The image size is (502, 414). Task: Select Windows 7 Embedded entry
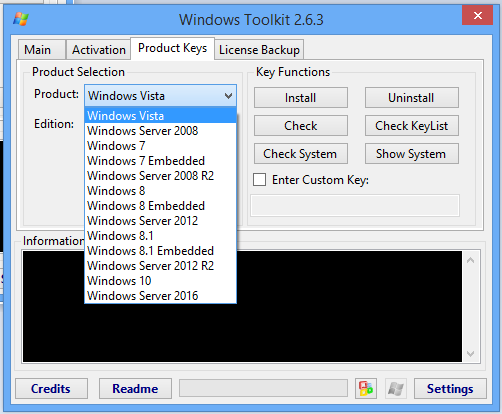161,161
